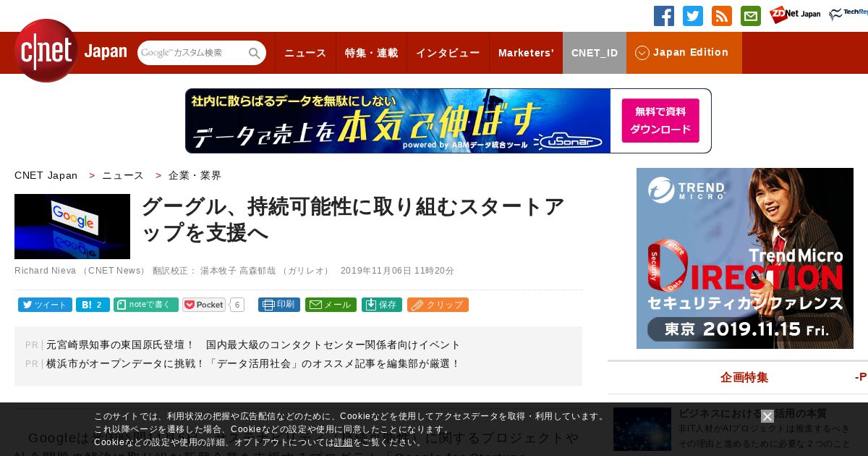868x456 pixels.
Task: Click the author name Richard Nieva
Action: (46, 271)
